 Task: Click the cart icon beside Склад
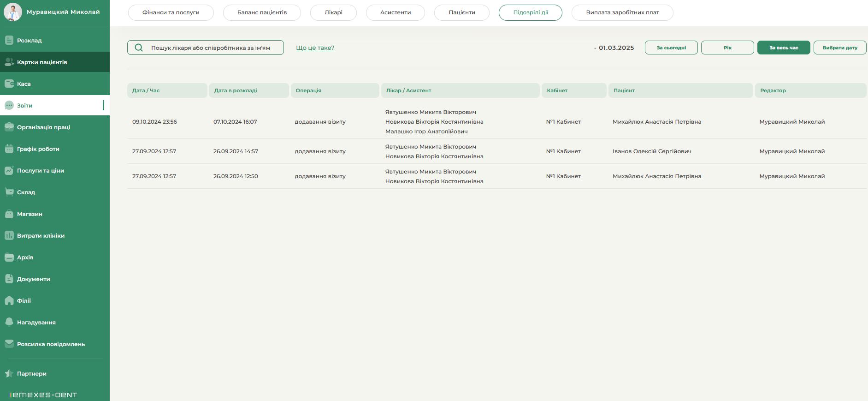[9, 192]
